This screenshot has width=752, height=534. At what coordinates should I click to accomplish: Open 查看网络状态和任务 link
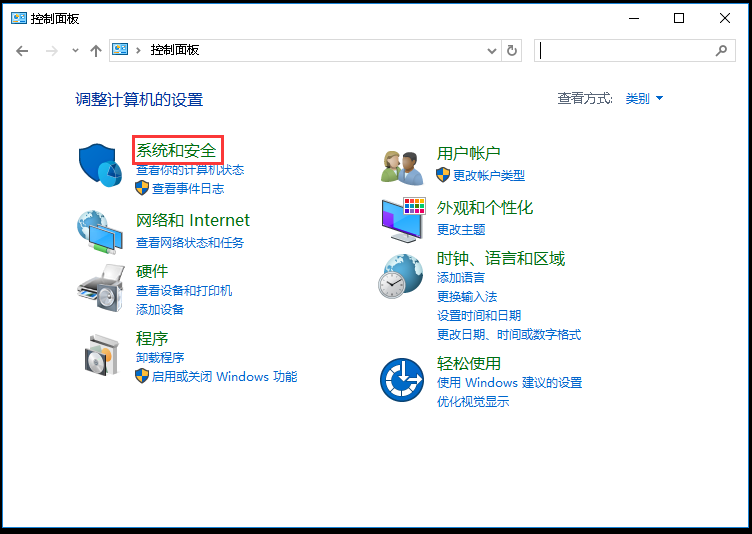pyautogui.click(x=190, y=243)
